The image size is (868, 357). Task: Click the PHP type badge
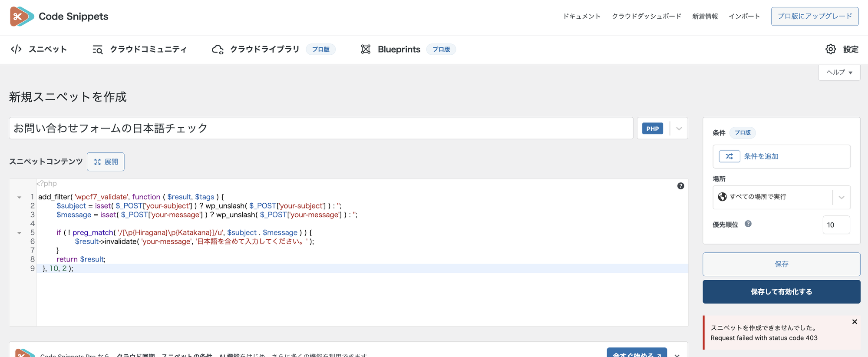pos(652,129)
